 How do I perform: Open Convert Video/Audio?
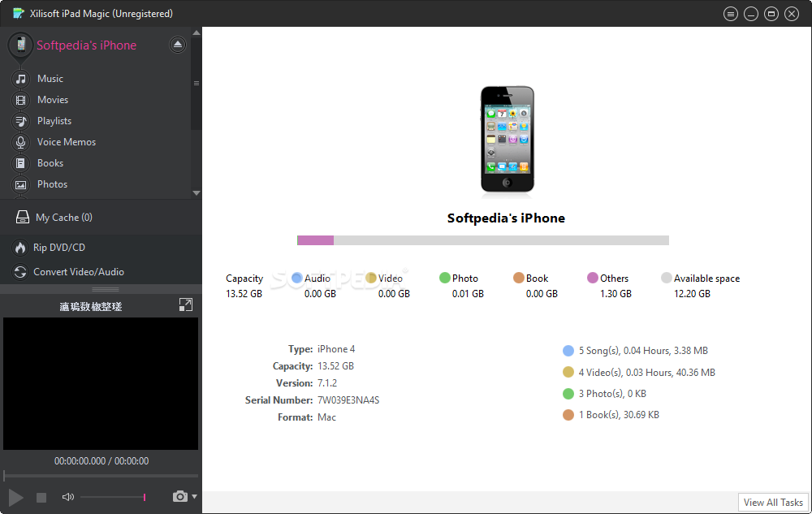[79, 272]
